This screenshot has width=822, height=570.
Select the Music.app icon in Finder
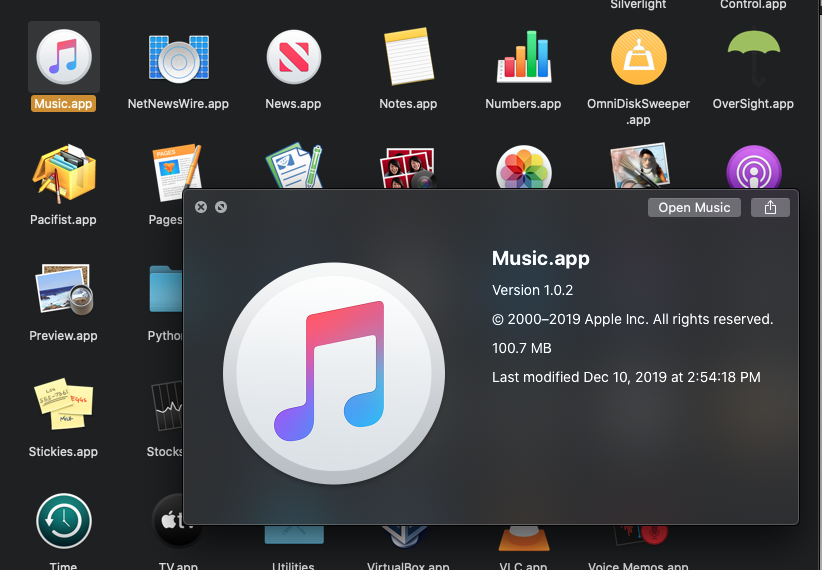(x=64, y=57)
